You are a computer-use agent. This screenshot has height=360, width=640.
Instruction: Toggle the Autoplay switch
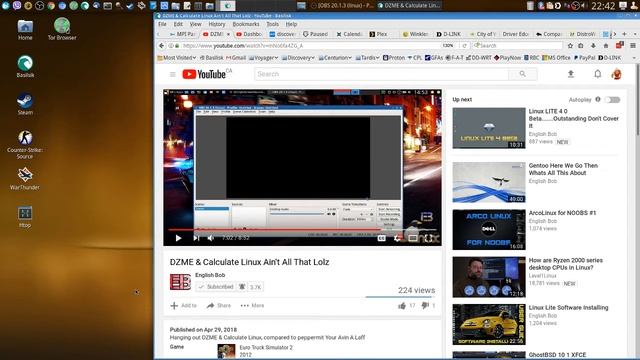pyautogui.click(x=612, y=100)
